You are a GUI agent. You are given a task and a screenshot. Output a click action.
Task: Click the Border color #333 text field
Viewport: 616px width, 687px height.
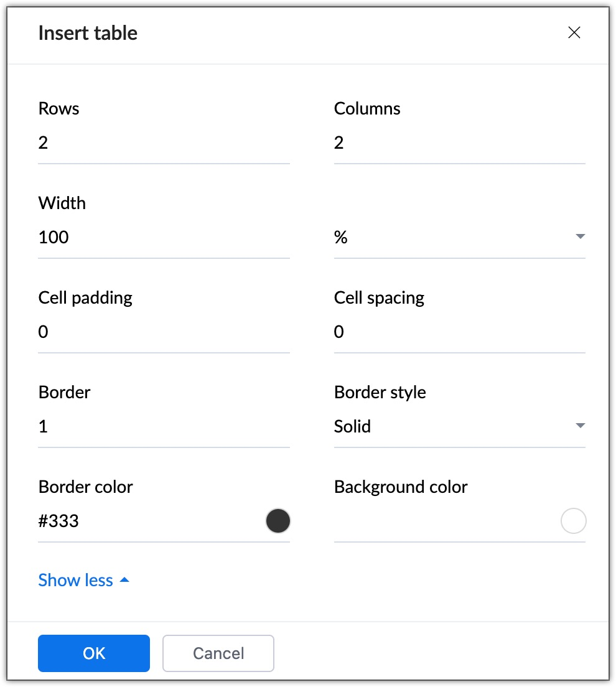[x=149, y=521]
